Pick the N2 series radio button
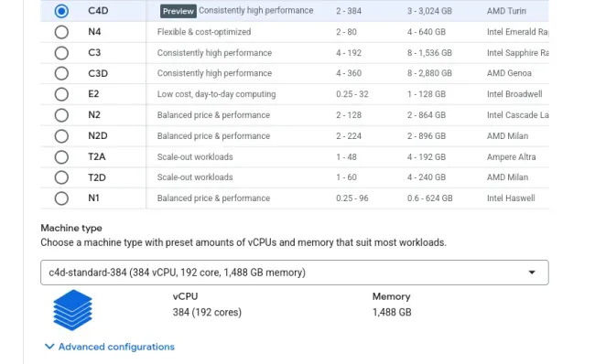Image resolution: width=595 pixels, height=364 pixels. (x=61, y=115)
